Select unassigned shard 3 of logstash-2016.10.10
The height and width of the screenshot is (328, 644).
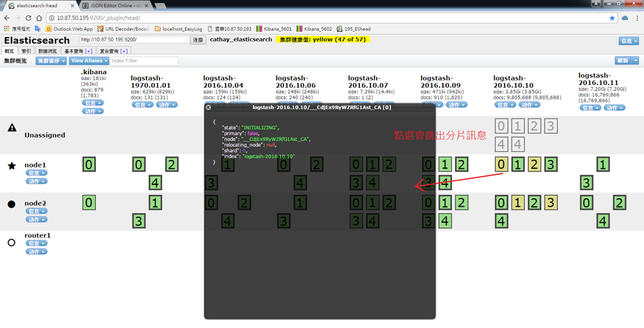click(551, 126)
